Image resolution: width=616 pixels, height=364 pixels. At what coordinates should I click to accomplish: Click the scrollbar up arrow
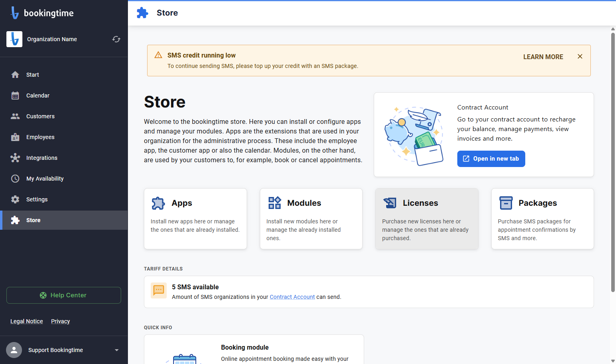613,29
